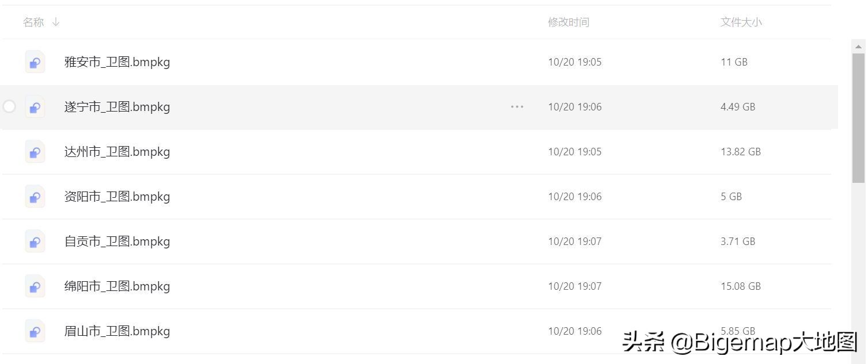The width and height of the screenshot is (868, 364).
Task: Click the file icon for 自贡市_卫图.bmpkg
Action: [x=35, y=242]
